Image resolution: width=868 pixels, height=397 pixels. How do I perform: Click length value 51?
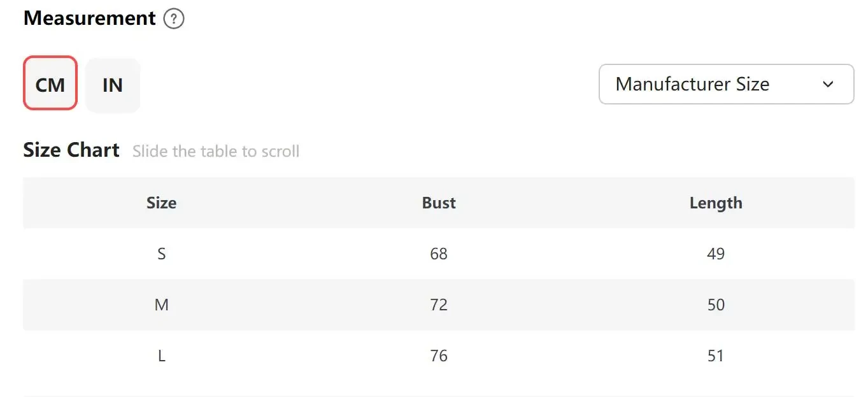click(x=716, y=356)
